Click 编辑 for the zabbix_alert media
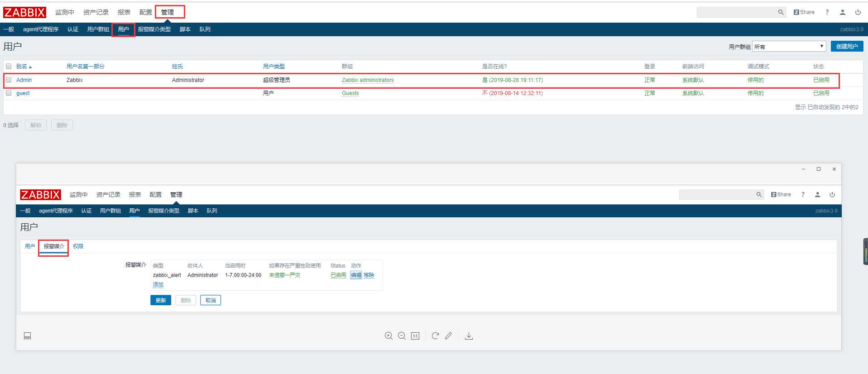868x374 pixels. pyautogui.click(x=356, y=275)
